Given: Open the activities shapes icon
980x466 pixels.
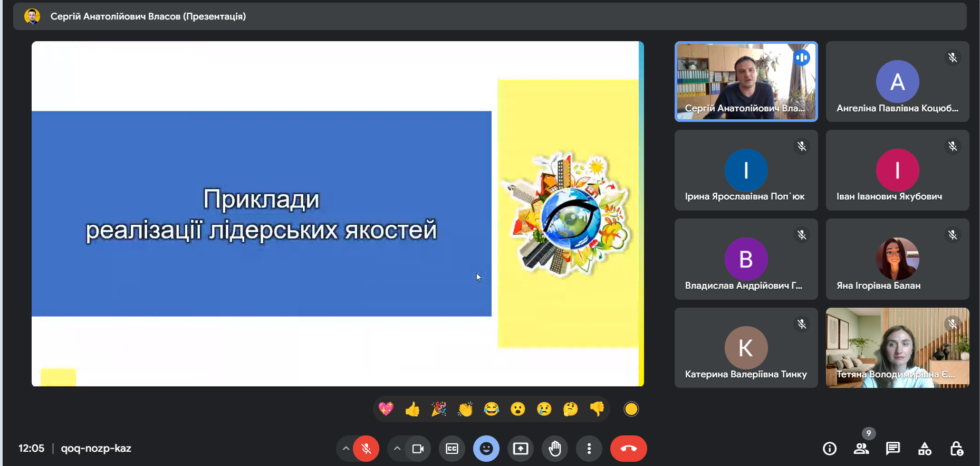Looking at the screenshot, I should [925, 449].
